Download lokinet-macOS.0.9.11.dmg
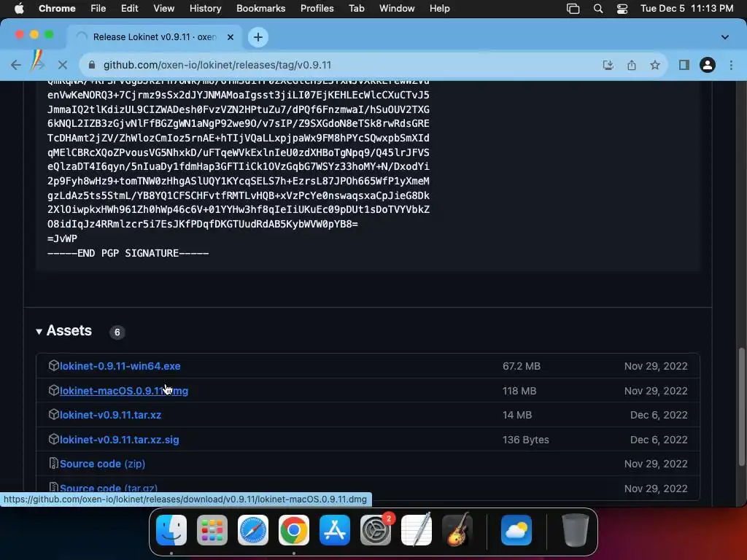747x560 pixels. tap(124, 391)
